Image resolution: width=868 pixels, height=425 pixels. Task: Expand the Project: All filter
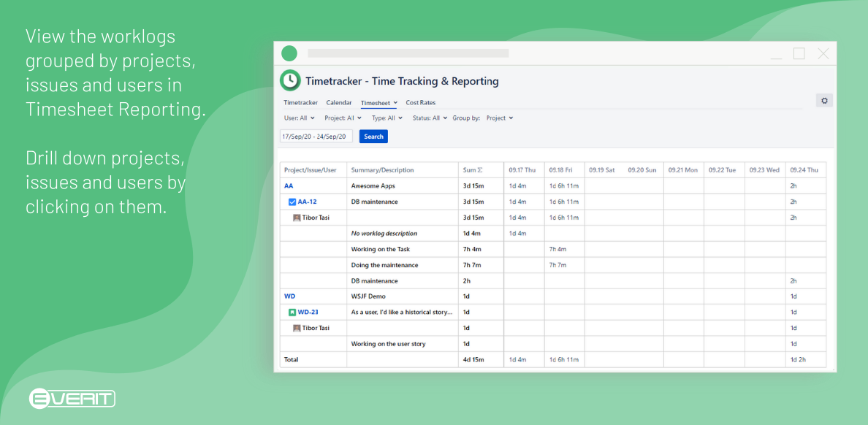click(343, 118)
